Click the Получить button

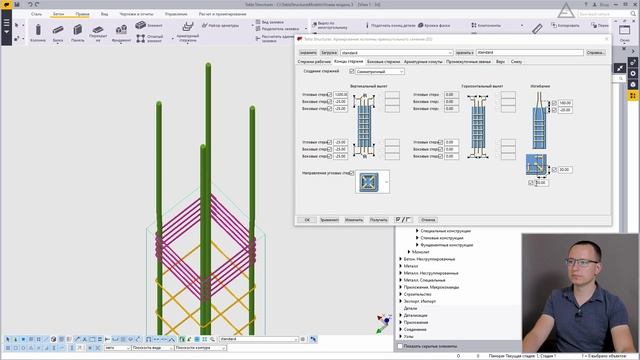378,220
